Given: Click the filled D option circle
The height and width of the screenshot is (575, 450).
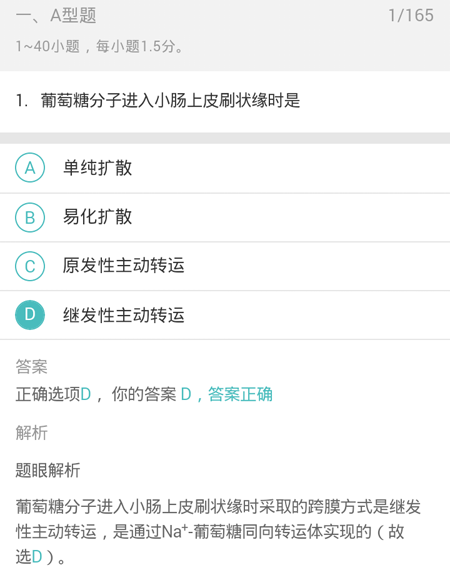Looking at the screenshot, I should pyautogui.click(x=30, y=315).
